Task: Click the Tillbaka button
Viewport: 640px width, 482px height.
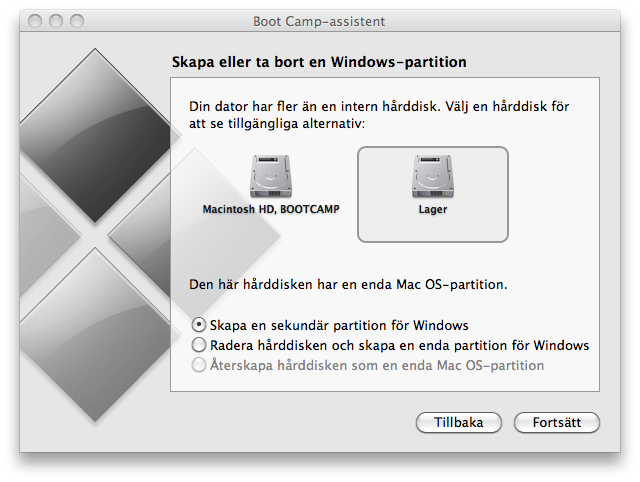Action: 459,422
